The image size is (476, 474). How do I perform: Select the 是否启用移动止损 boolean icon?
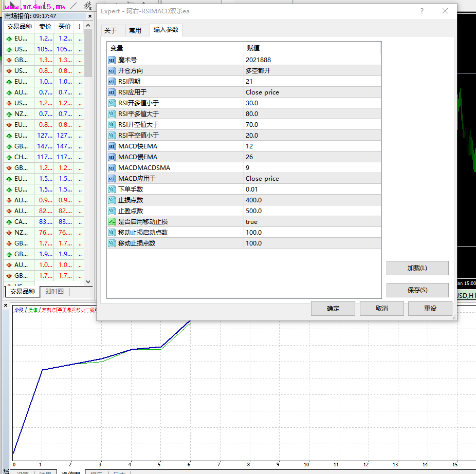112,222
